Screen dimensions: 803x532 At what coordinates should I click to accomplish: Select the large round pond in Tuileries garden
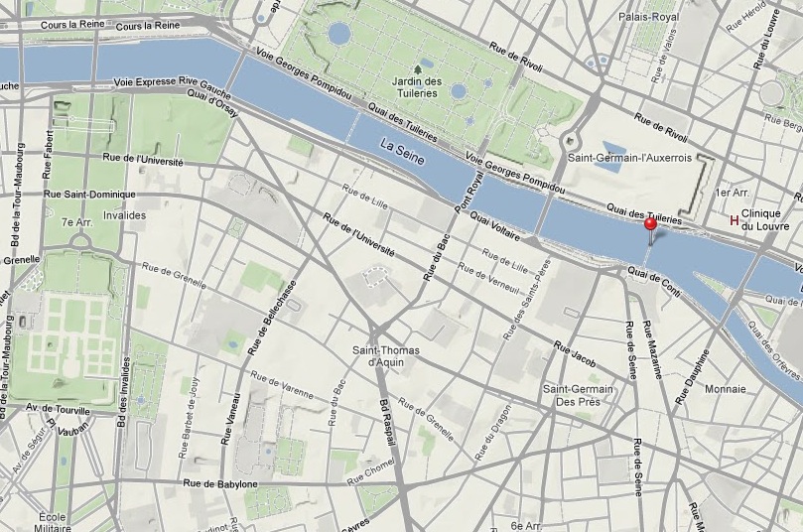click(339, 35)
